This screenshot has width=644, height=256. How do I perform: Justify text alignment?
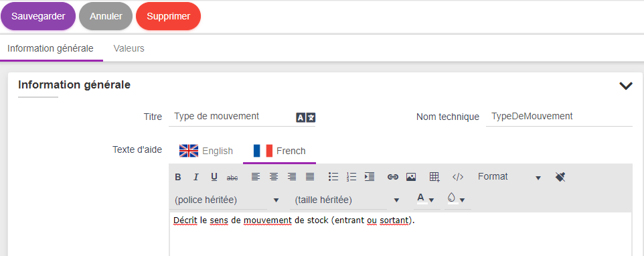click(x=310, y=177)
